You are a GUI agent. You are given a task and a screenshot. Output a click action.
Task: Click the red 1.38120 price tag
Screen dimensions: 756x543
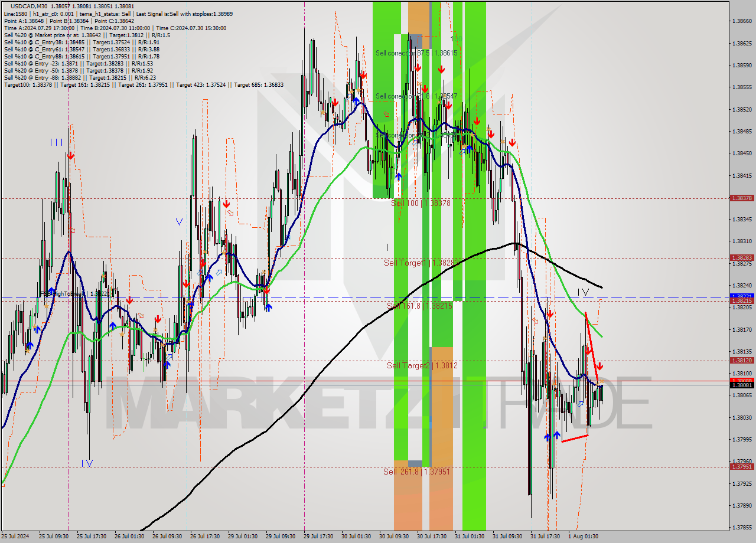[x=742, y=360]
